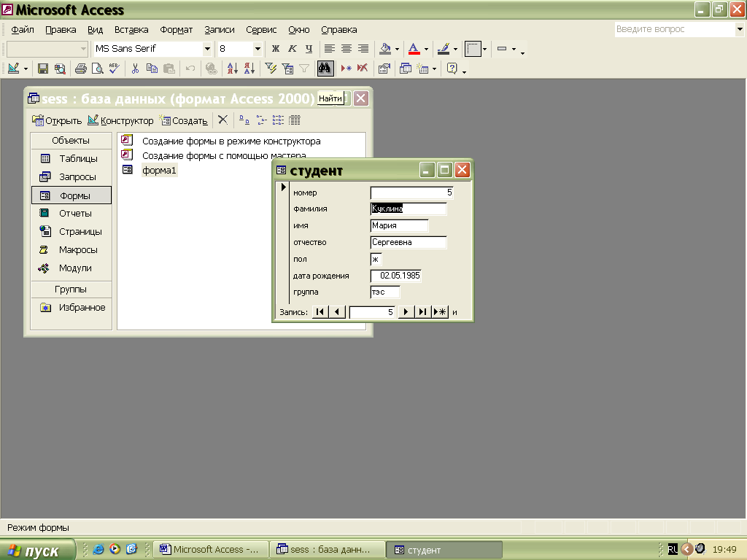Click the Paste icon
This screenshot has height=560, width=747.
point(169,69)
